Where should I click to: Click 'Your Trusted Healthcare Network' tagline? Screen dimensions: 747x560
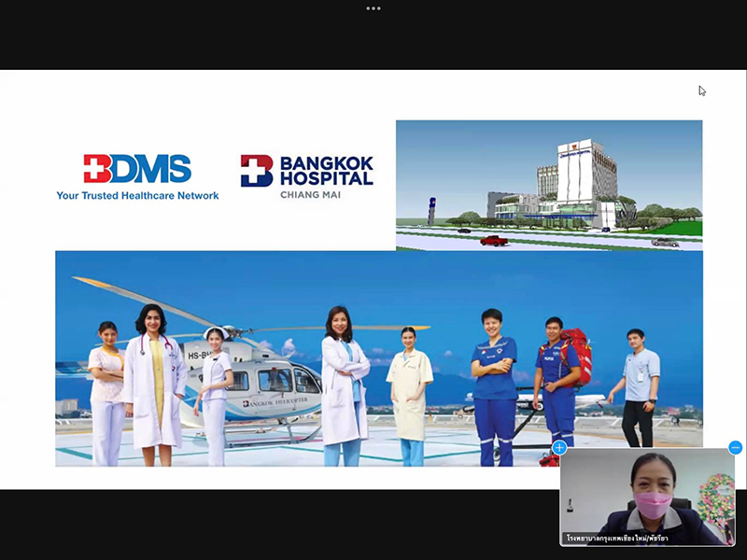pyautogui.click(x=137, y=195)
